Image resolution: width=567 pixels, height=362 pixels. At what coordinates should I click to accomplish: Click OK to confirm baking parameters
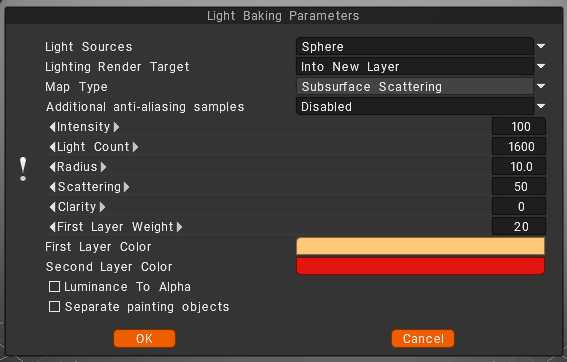[144, 338]
